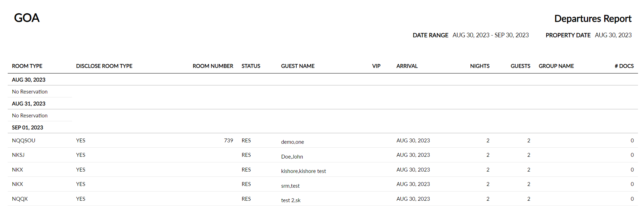Viewport: 644px width, 206px height.
Task: Click the ROOM NUMBER column header
Action: [213, 66]
